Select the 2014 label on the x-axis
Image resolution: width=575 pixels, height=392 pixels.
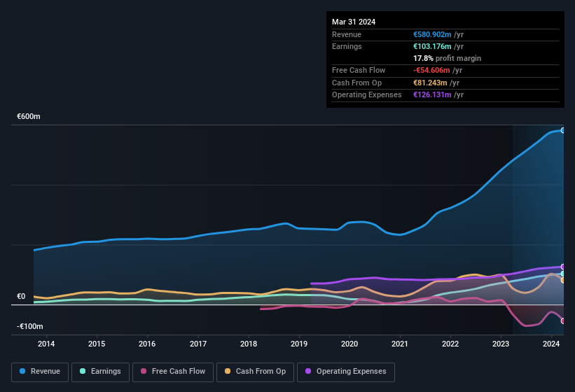pos(46,344)
